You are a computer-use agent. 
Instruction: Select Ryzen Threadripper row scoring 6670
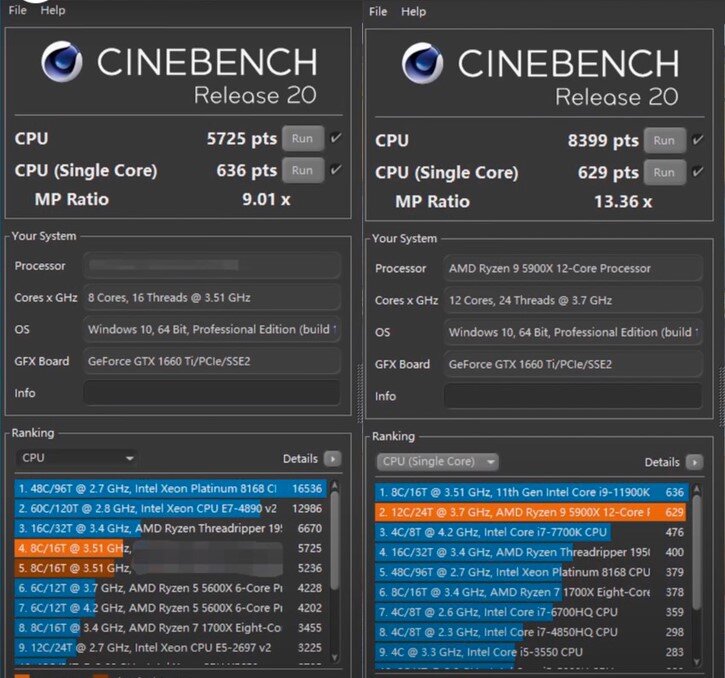(171, 529)
